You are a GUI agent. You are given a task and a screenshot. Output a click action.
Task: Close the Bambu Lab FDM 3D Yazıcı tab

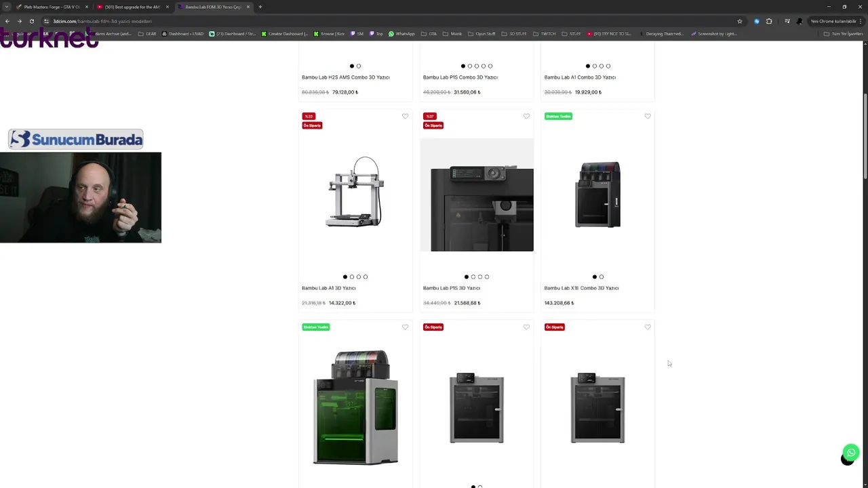248,7
